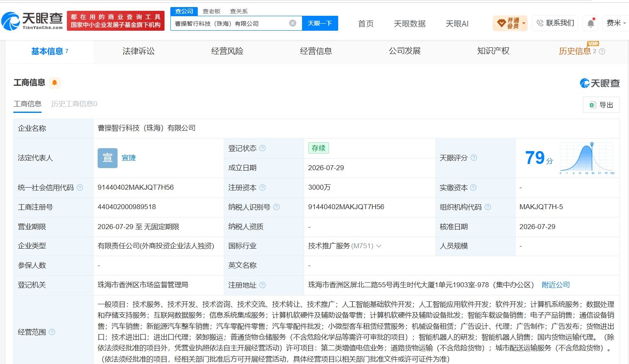Select the 查关系 search mode tab

pyautogui.click(x=239, y=11)
